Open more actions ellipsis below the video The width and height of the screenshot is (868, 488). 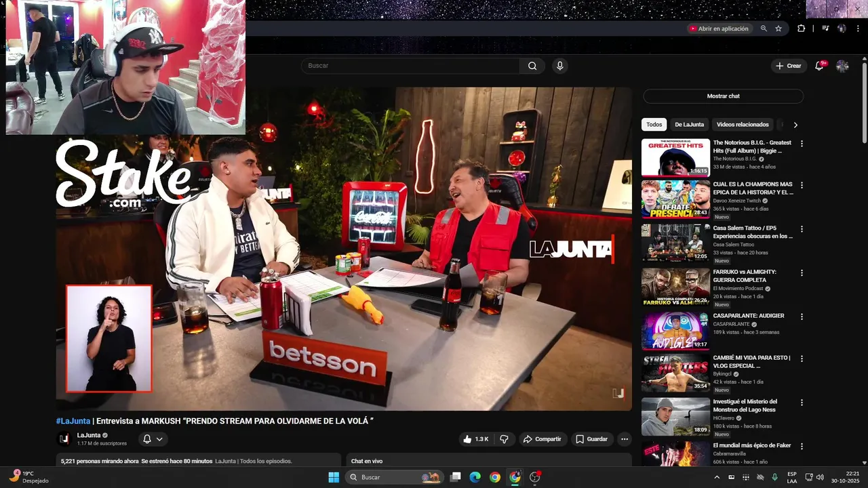pos(625,439)
